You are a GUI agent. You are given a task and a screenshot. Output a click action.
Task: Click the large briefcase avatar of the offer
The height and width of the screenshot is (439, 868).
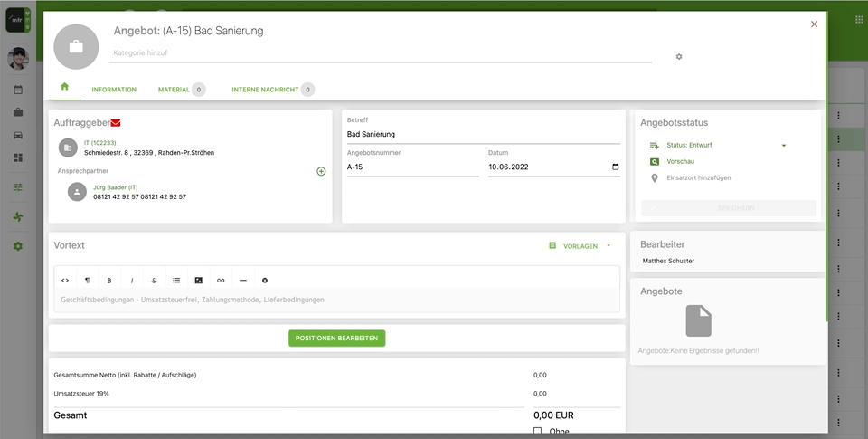click(76, 46)
